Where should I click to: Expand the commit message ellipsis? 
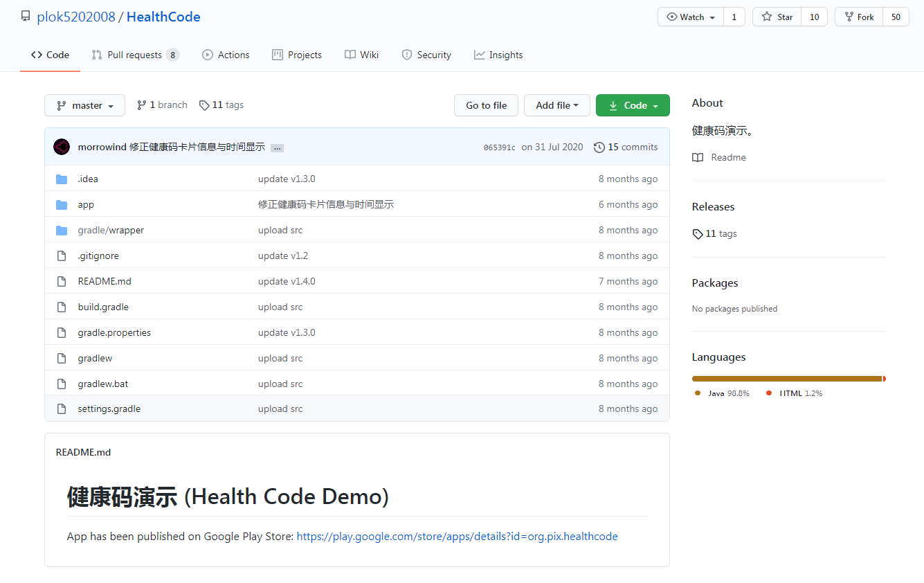coord(277,148)
